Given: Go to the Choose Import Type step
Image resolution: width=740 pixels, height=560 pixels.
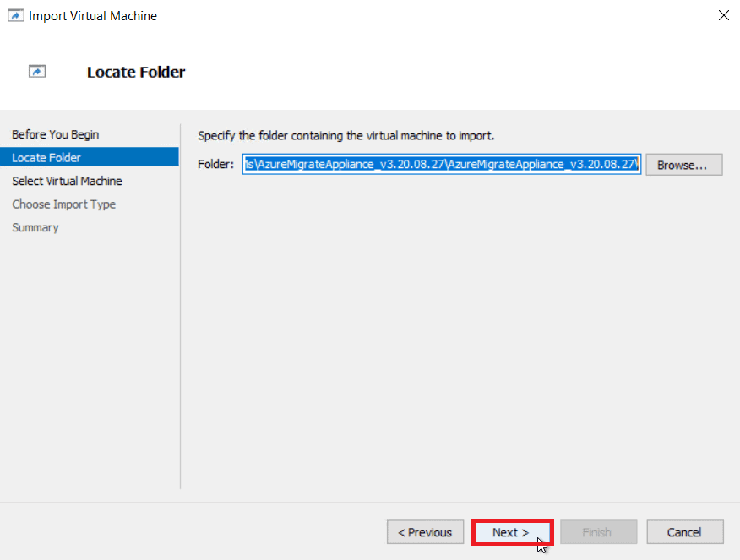Looking at the screenshot, I should point(64,204).
